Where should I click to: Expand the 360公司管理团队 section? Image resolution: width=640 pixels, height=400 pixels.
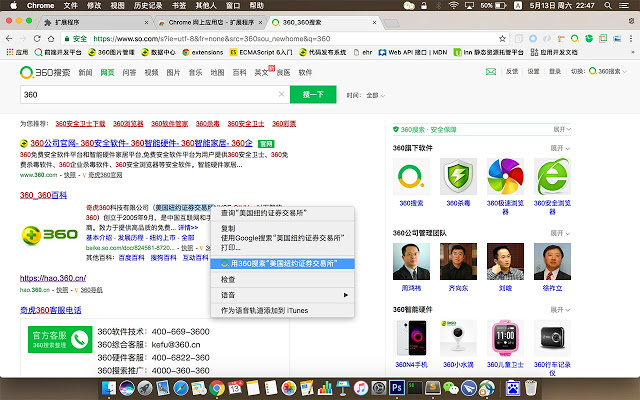pos(560,233)
